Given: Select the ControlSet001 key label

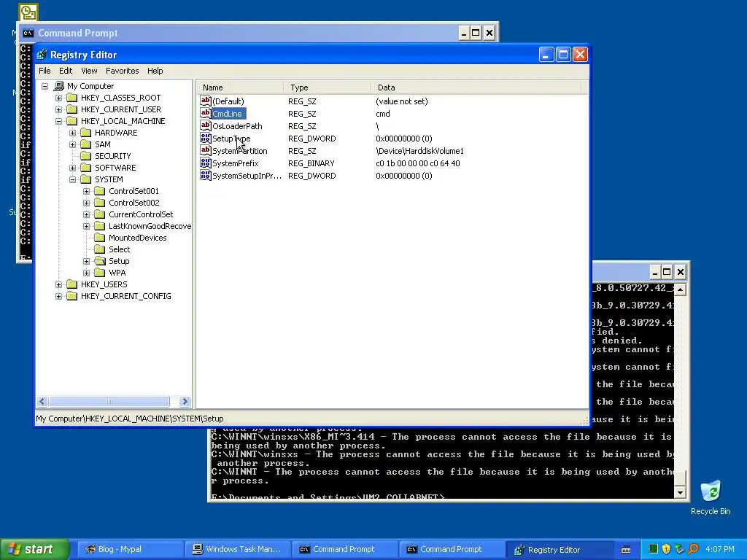Looking at the screenshot, I should (134, 191).
